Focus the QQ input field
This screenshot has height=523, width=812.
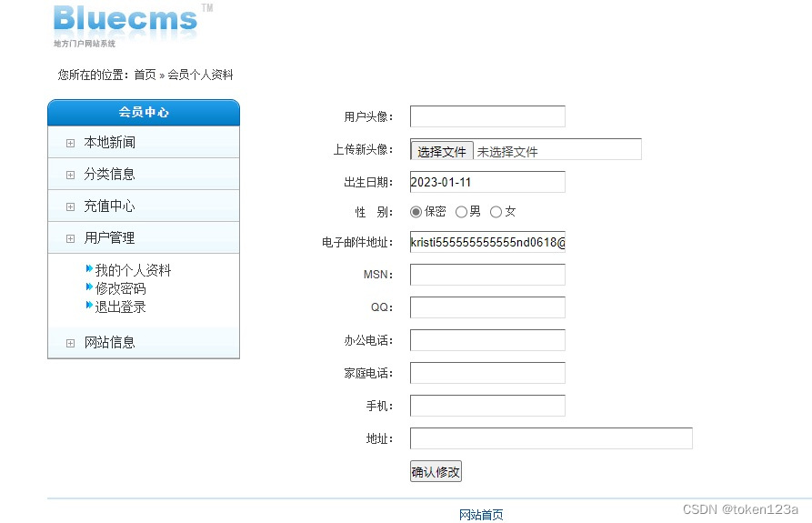pyautogui.click(x=487, y=307)
